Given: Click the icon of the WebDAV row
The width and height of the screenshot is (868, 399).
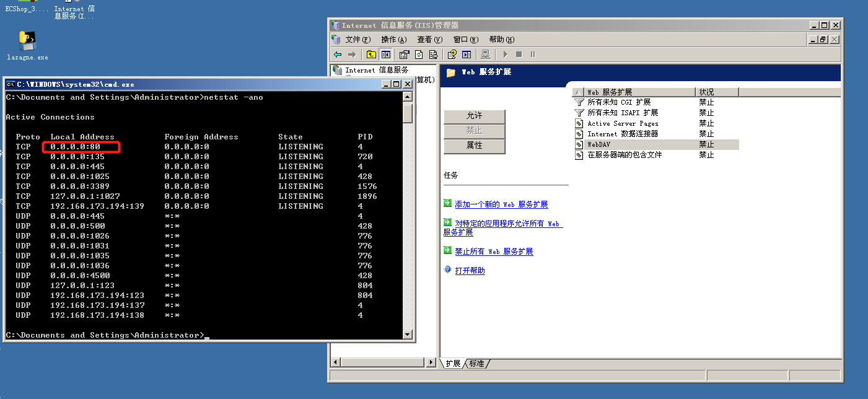Looking at the screenshot, I should tap(579, 144).
